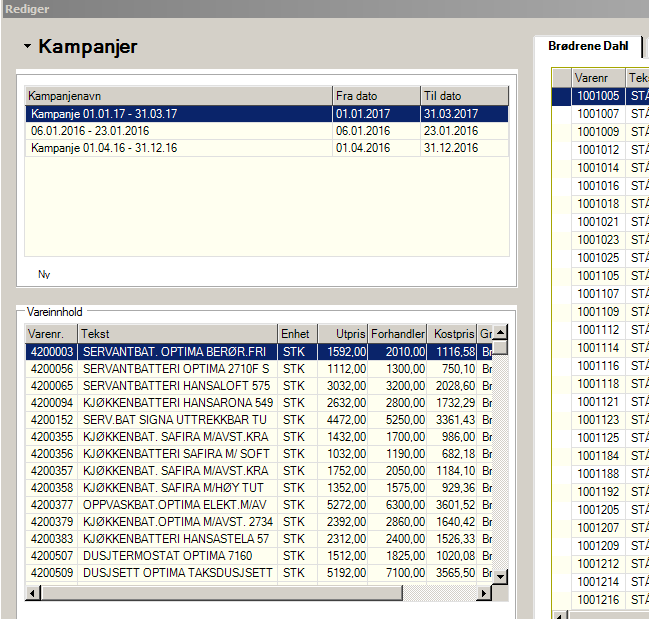The width and height of the screenshot is (649, 619).
Task: Click the Tekst column header in Vareinnhold
Action: pos(178,334)
